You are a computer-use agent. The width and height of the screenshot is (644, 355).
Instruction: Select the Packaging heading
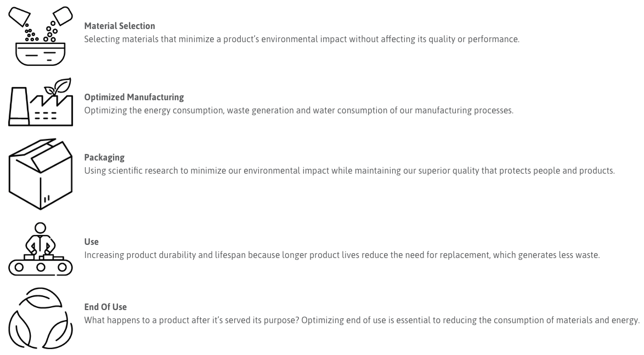tap(104, 157)
